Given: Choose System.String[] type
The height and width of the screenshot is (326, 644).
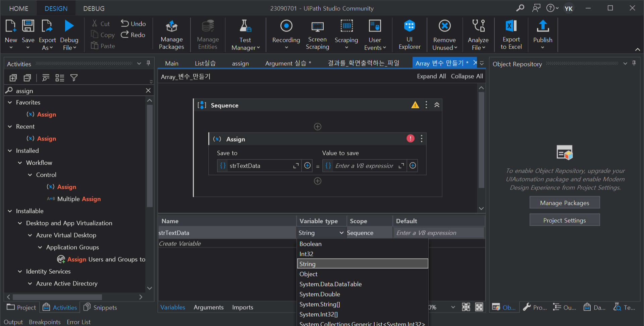Looking at the screenshot, I should pos(363,304).
